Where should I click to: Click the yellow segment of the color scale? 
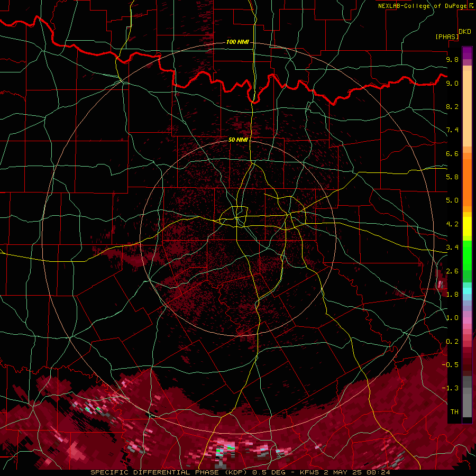[467, 226]
